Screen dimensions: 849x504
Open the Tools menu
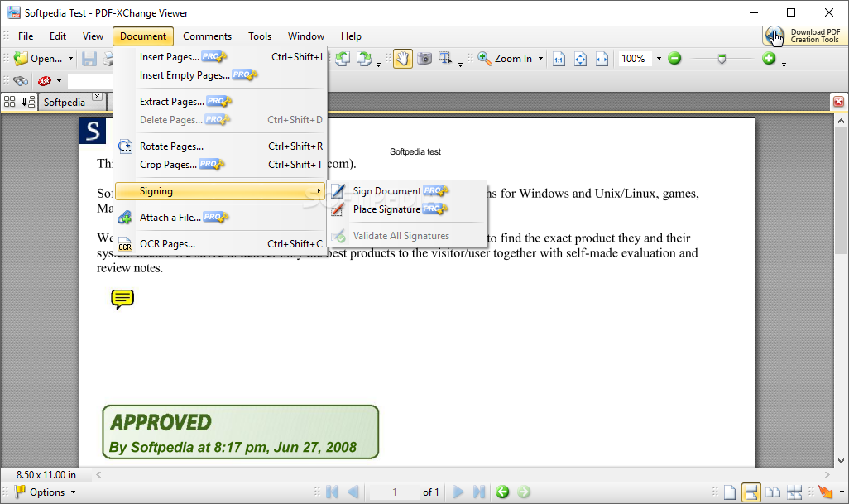(260, 36)
